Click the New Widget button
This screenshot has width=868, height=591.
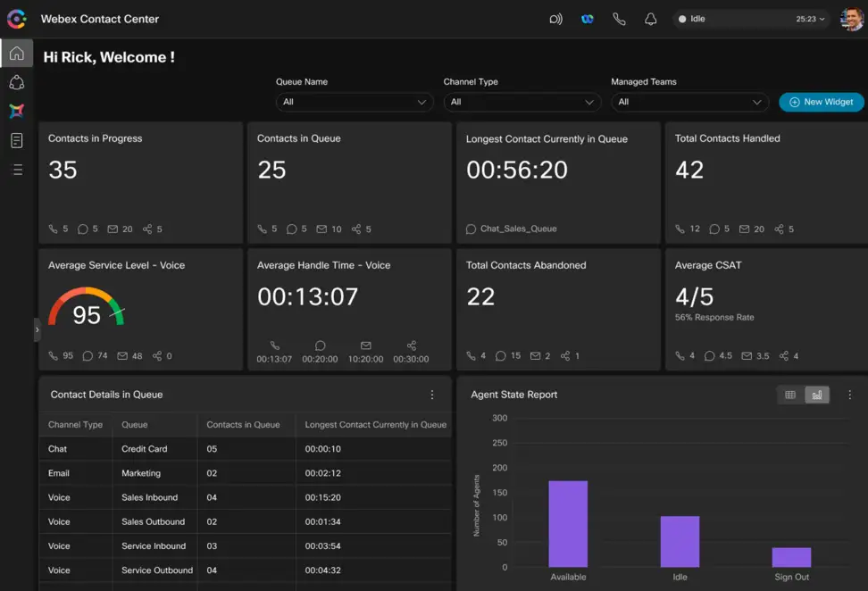821,102
